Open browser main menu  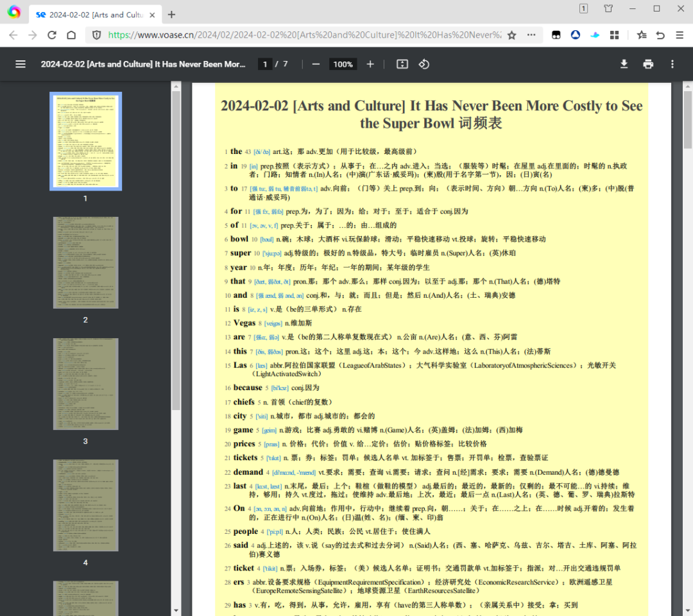pyautogui.click(x=680, y=35)
